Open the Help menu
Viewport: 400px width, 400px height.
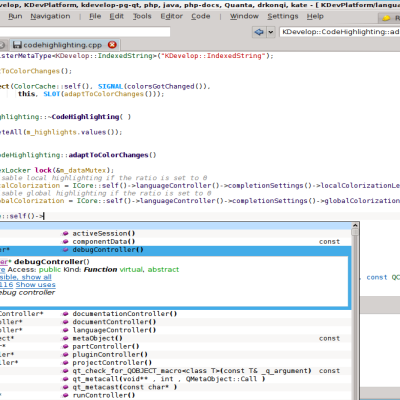[x=315, y=16]
